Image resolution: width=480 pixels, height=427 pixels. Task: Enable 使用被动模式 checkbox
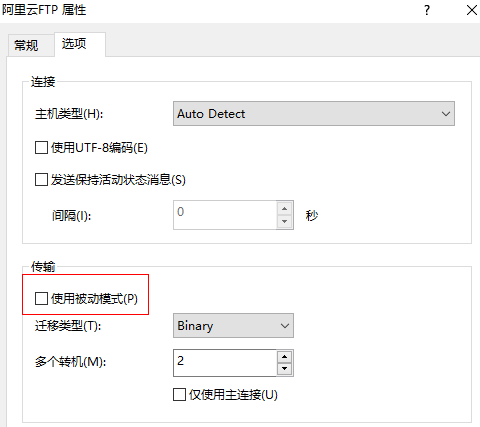click(41, 298)
